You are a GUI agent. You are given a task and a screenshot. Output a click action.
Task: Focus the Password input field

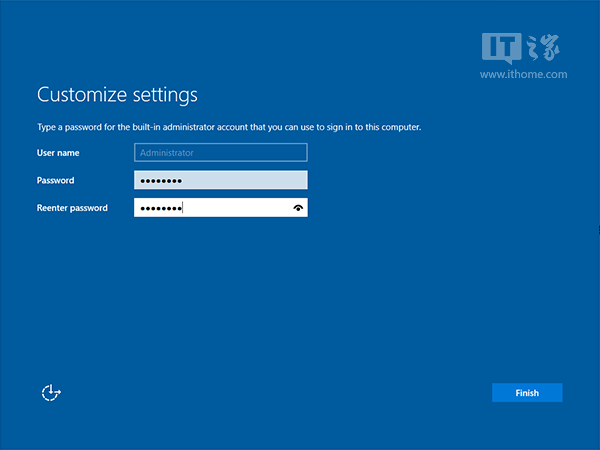coord(221,180)
